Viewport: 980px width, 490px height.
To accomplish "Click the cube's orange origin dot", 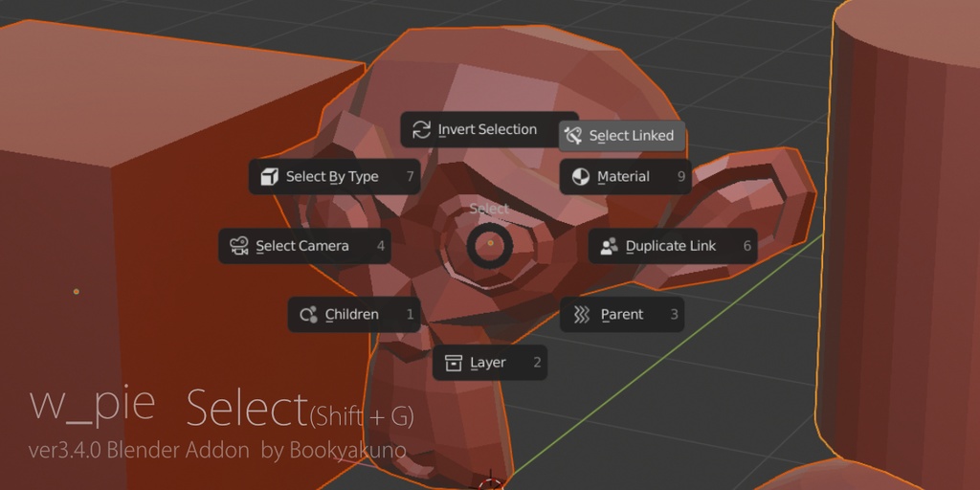I will 77,291.
